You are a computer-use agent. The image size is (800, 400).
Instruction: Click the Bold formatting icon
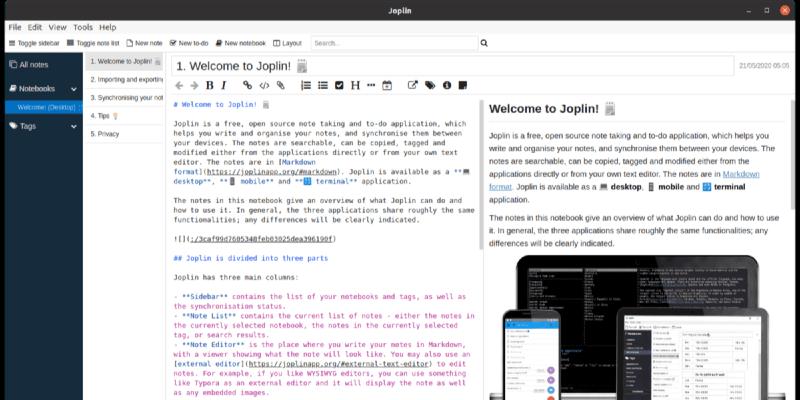[x=209, y=86]
